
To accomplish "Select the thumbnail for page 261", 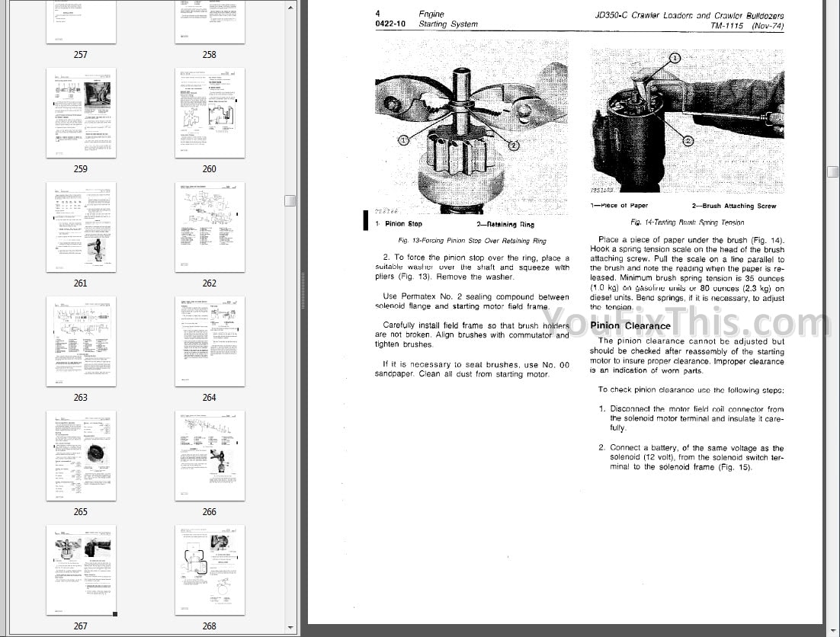I will pyautogui.click(x=81, y=227).
